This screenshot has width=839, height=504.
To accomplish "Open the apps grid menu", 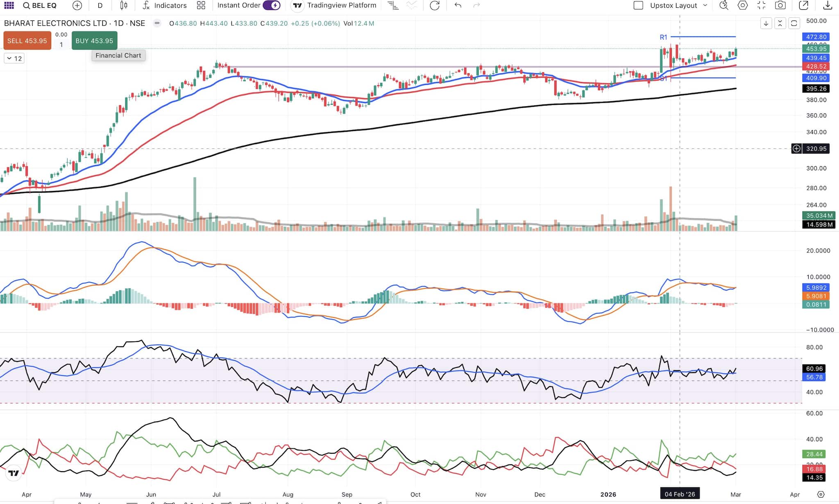I will pyautogui.click(x=9, y=5).
